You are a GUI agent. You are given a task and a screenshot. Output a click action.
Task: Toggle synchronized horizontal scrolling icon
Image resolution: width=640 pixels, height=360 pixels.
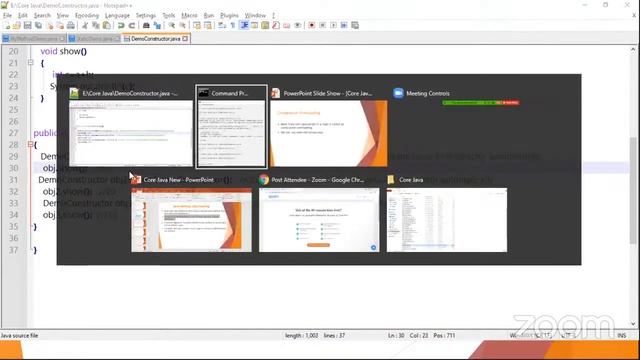click(x=207, y=25)
